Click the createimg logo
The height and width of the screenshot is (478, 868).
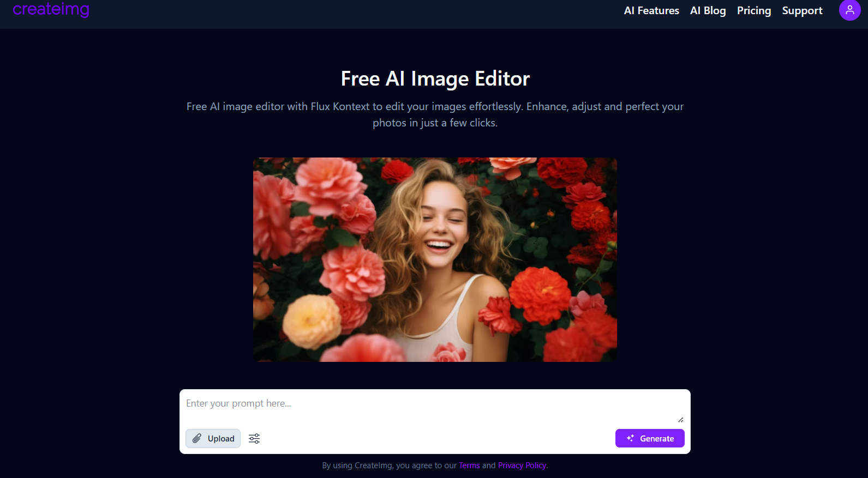[x=51, y=9]
